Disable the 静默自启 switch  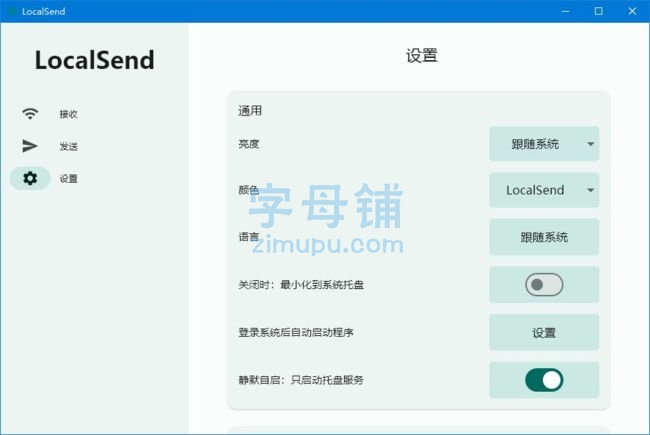[x=544, y=380]
